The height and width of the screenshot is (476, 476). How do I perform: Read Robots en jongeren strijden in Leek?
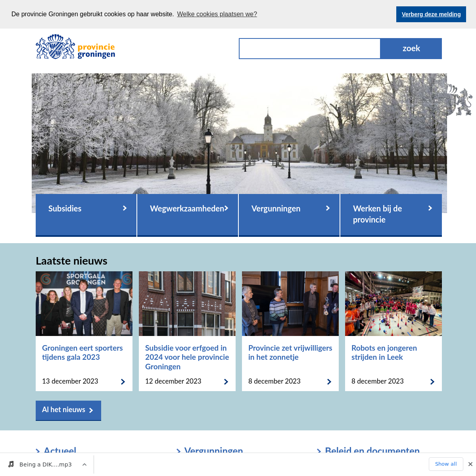click(x=384, y=353)
